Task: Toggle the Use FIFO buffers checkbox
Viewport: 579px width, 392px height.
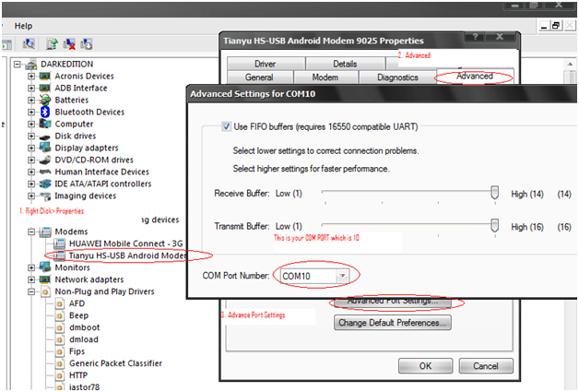Action: (x=226, y=126)
